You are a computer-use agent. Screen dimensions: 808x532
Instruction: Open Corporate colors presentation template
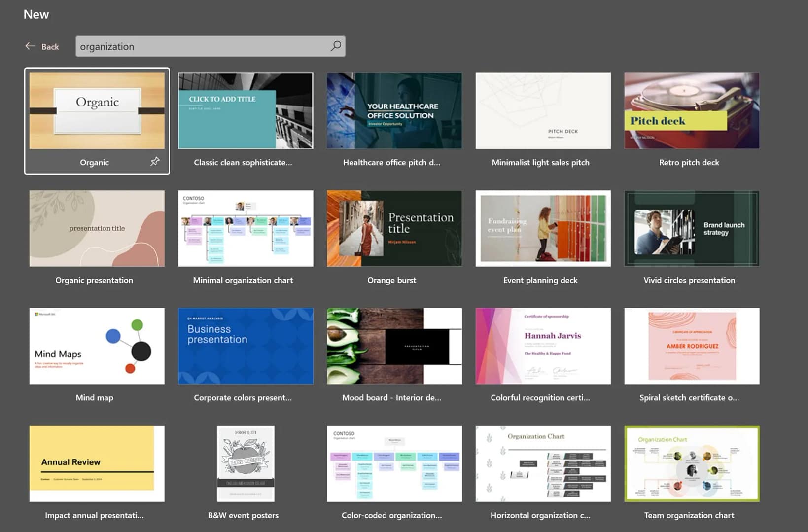[246, 346]
